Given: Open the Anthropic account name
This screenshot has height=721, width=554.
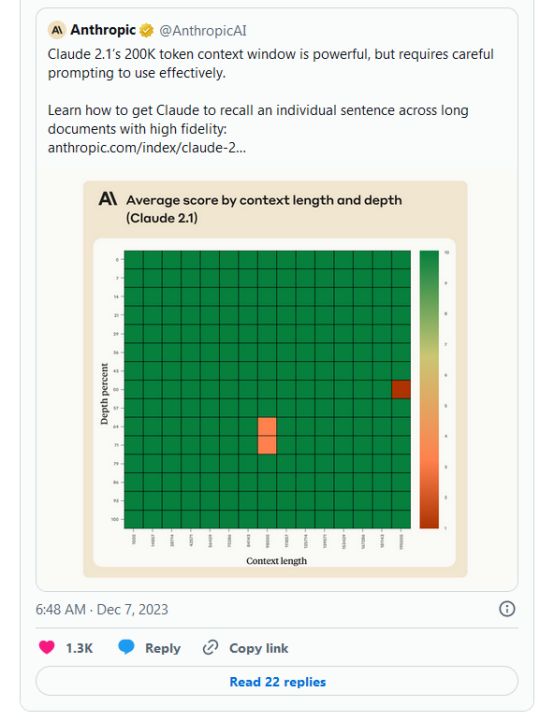Looking at the screenshot, I should (103, 30).
